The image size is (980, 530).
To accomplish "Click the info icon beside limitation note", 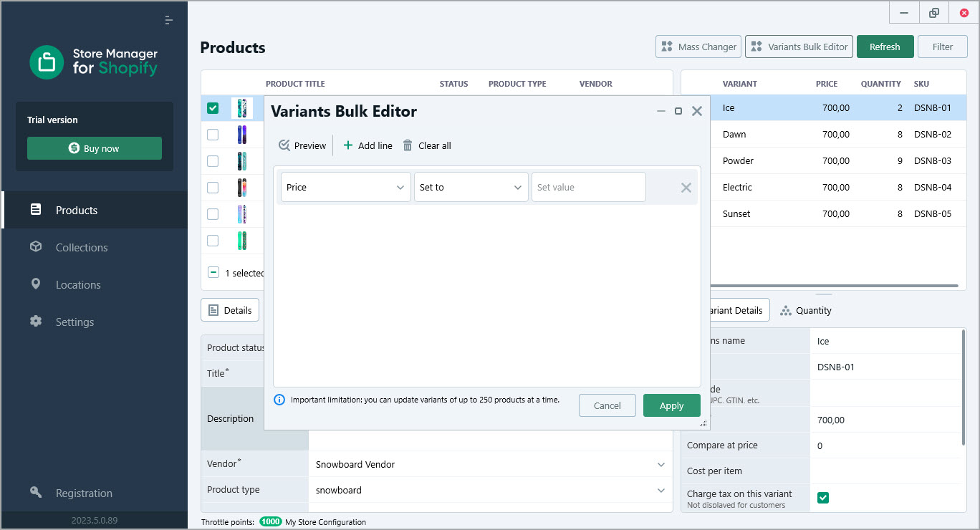I will pyautogui.click(x=279, y=400).
